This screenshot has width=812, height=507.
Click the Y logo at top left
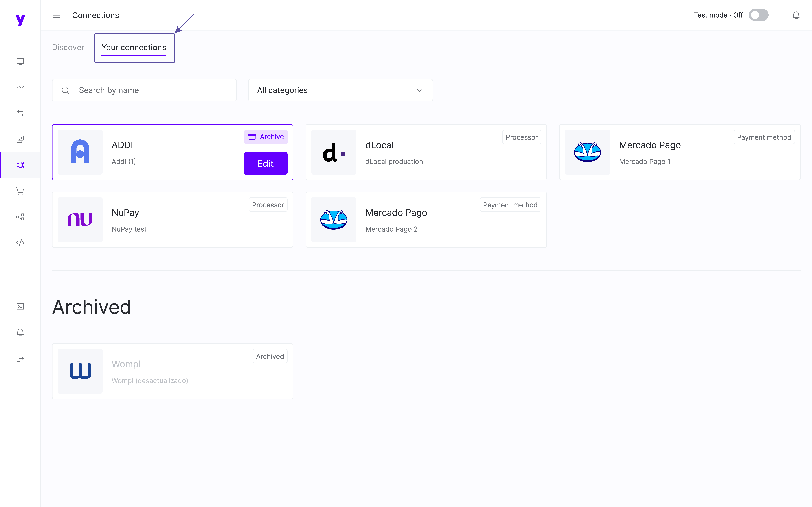pos(20,19)
